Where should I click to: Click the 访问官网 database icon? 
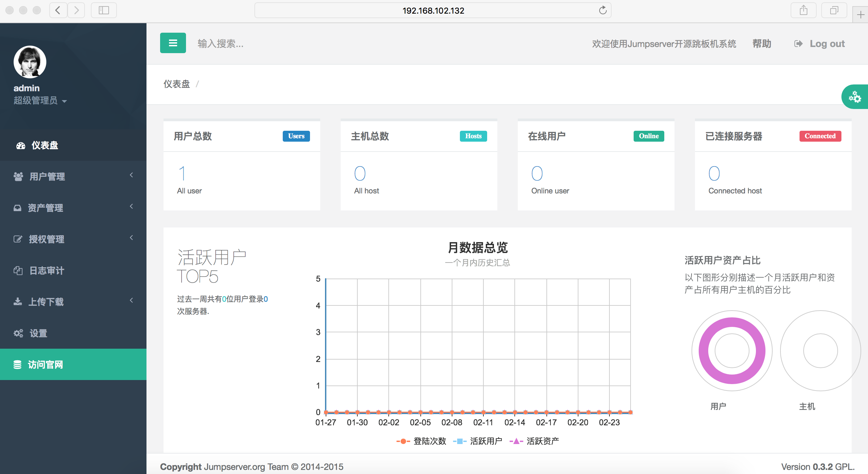click(17, 364)
